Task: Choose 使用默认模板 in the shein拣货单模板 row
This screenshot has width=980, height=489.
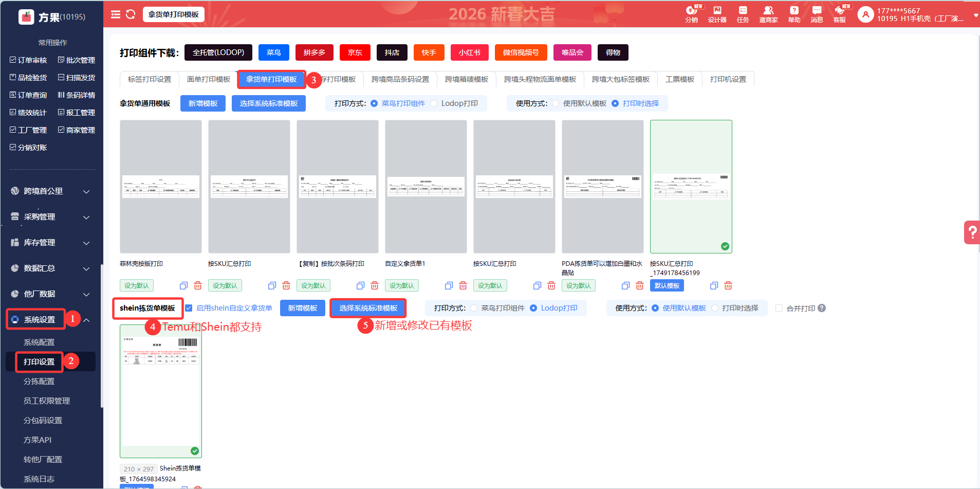Action: click(x=655, y=308)
